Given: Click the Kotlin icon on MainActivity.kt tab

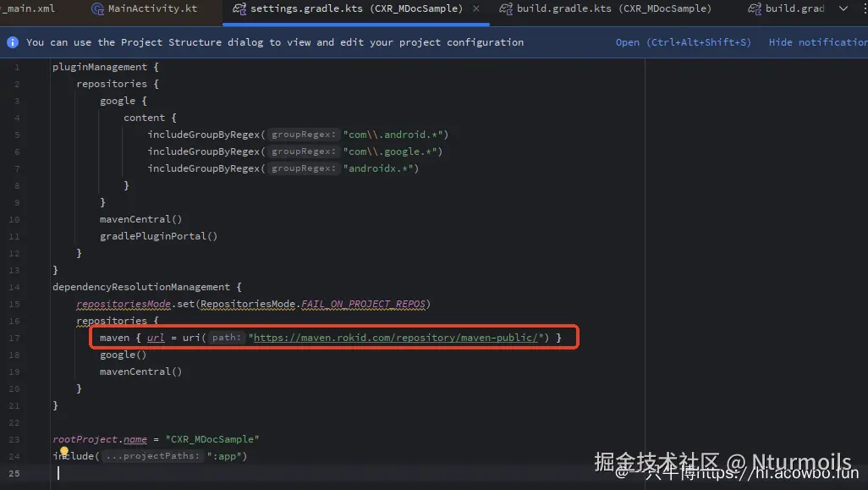Looking at the screenshot, I should pyautogui.click(x=97, y=8).
